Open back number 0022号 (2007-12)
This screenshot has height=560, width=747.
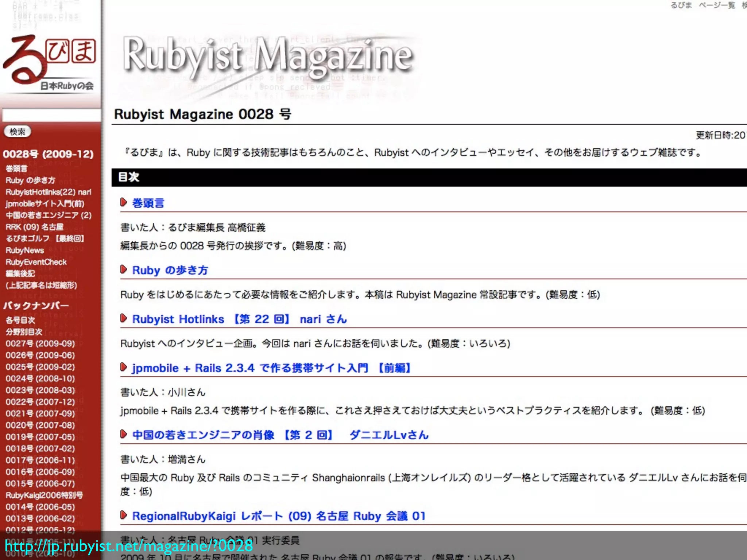click(x=40, y=402)
